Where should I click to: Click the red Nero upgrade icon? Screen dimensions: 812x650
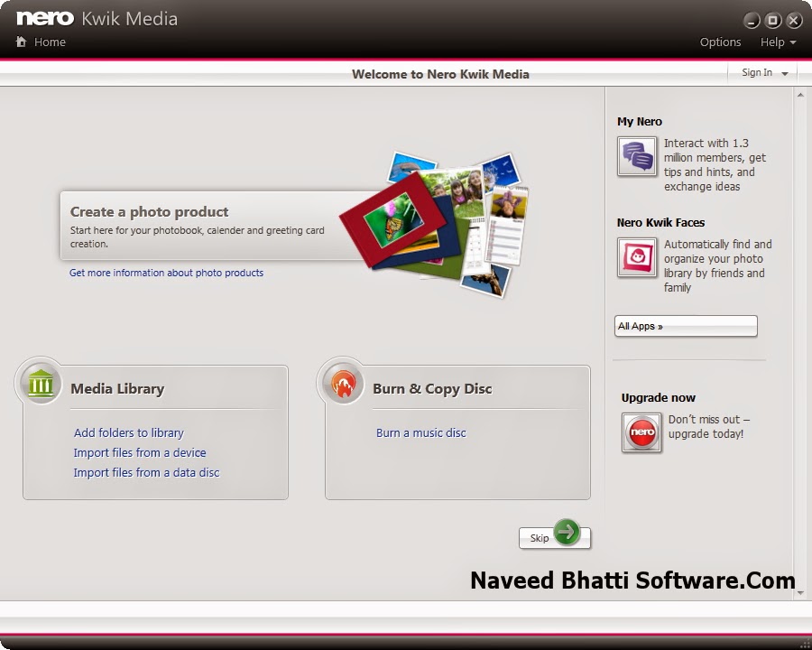[x=641, y=432]
